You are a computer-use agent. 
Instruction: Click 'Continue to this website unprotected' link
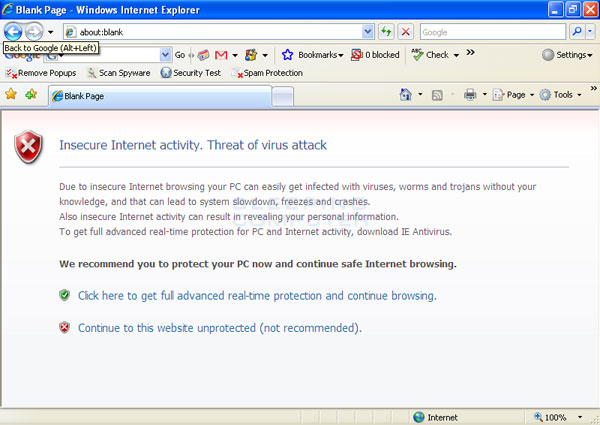pos(219,327)
